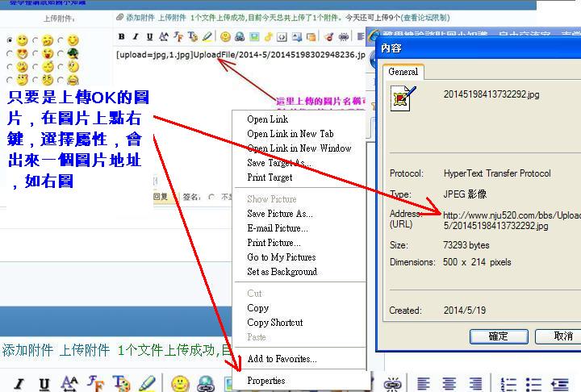The image size is (581, 392).
Task: Select the first smiley face radio button
Action: 10,40
